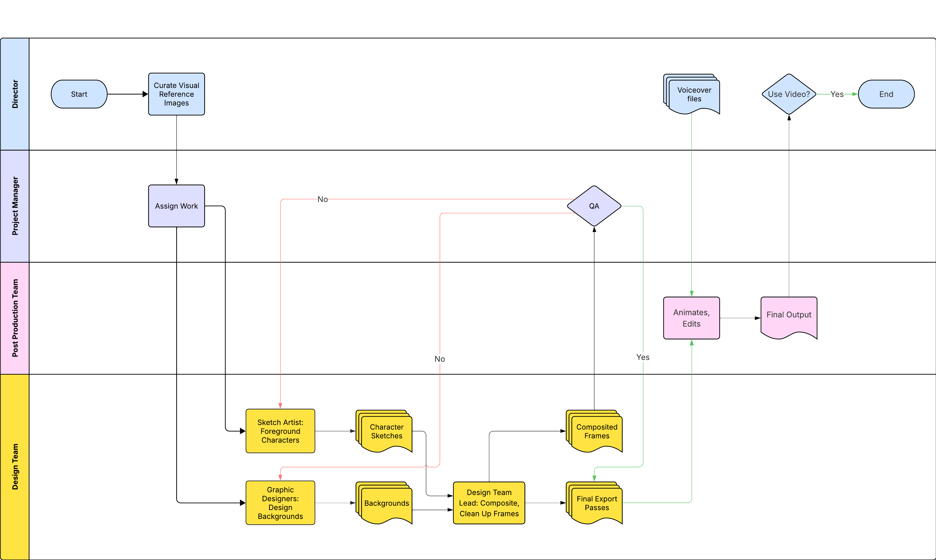Viewport: 936px width, 560px height.
Task: Click the Assign Work process box
Action: pos(176,206)
